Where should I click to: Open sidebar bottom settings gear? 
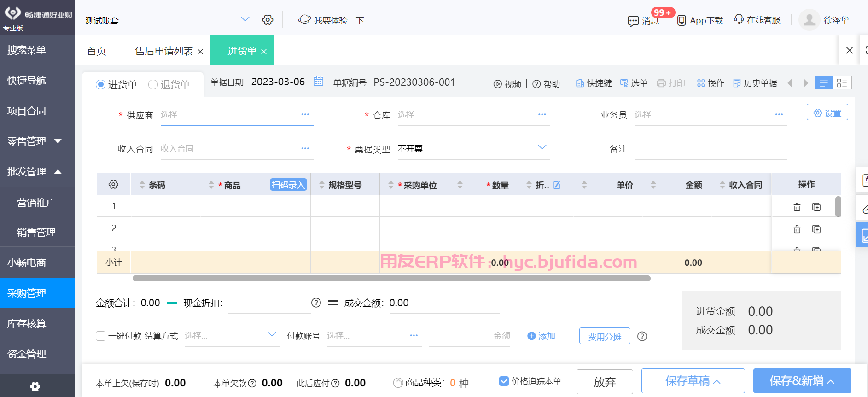click(x=35, y=386)
